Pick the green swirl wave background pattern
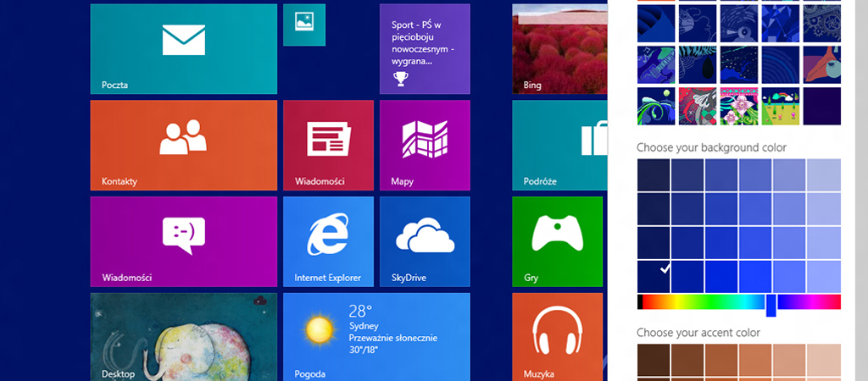Image resolution: width=868 pixels, height=381 pixels. [x=656, y=106]
